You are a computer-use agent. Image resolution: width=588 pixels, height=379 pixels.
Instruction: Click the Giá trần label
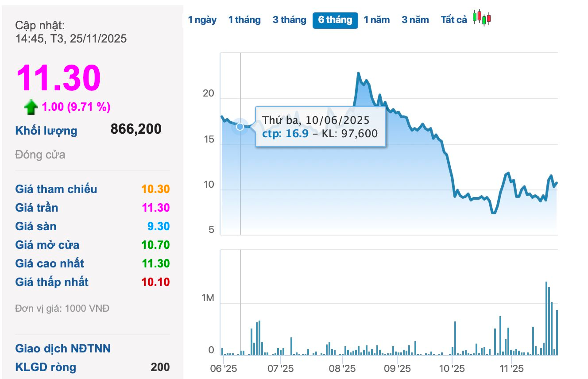coord(37,208)
